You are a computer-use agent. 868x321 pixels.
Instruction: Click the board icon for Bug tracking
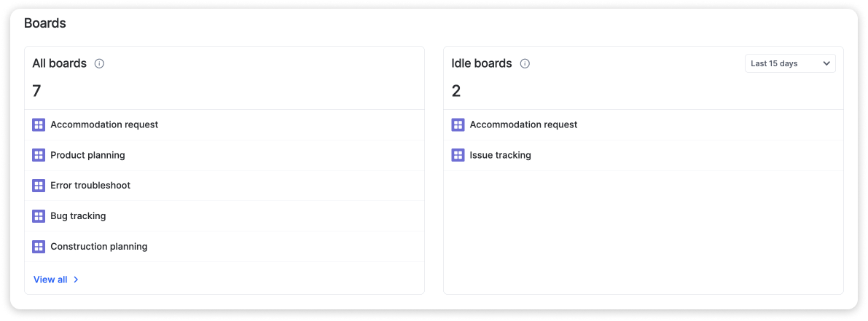click(39, 216)
